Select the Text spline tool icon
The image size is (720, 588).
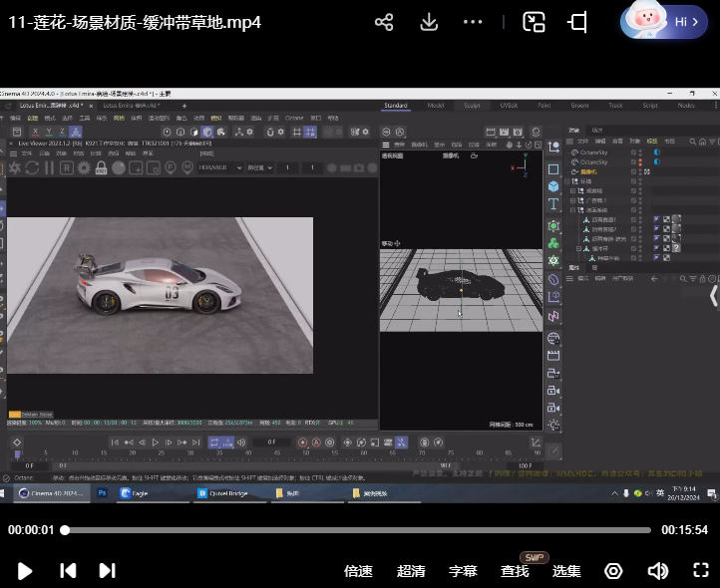[x=553, y=205]
